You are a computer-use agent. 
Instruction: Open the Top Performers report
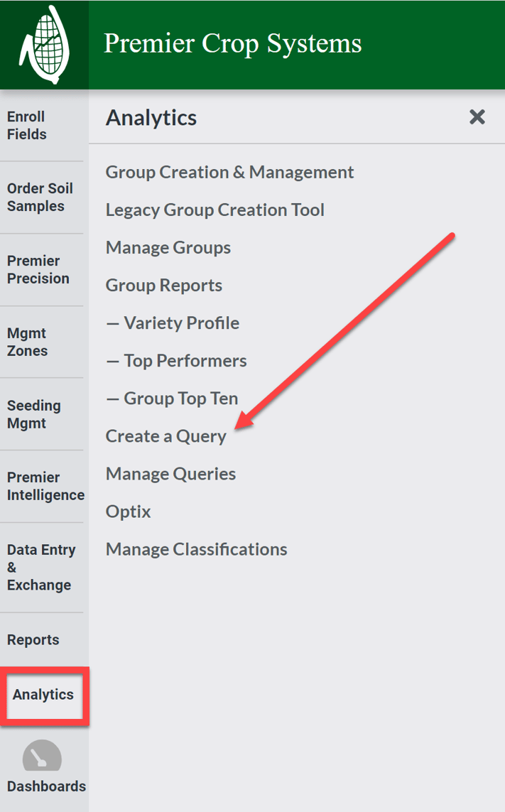coord(176,360)
